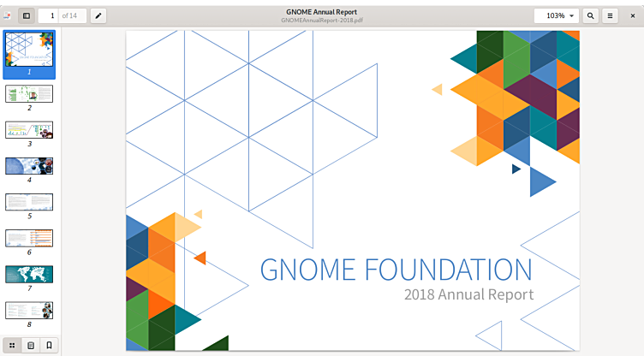Select page 6 thumbnail
The height and width of the screenshot is (362, 644).
29,238
